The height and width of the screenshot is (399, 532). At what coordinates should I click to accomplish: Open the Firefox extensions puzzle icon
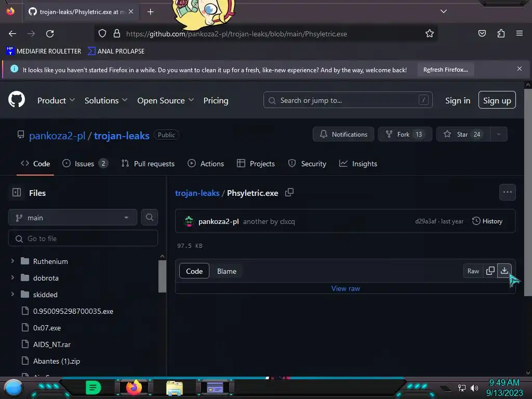click(501, 34)
